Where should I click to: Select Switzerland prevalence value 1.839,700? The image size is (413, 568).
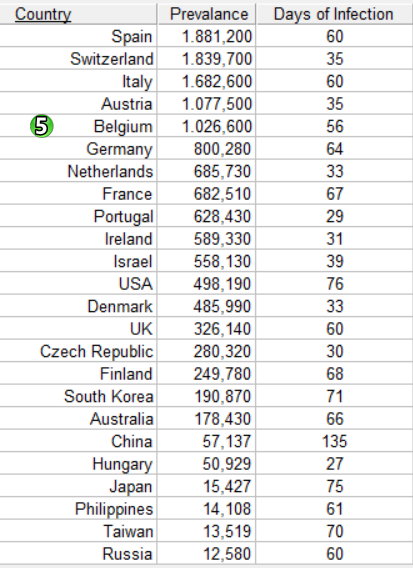[217, 59]
